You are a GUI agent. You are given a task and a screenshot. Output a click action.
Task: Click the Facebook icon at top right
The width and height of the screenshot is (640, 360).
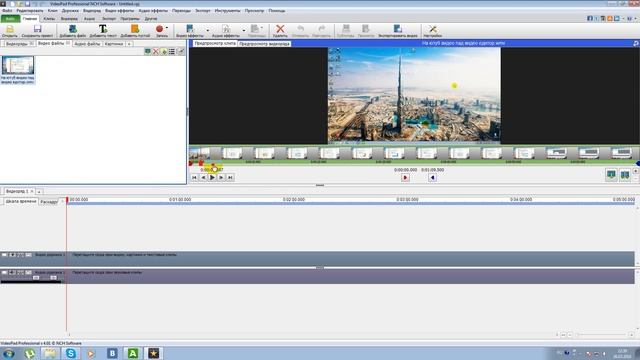(x=590, y=18)
